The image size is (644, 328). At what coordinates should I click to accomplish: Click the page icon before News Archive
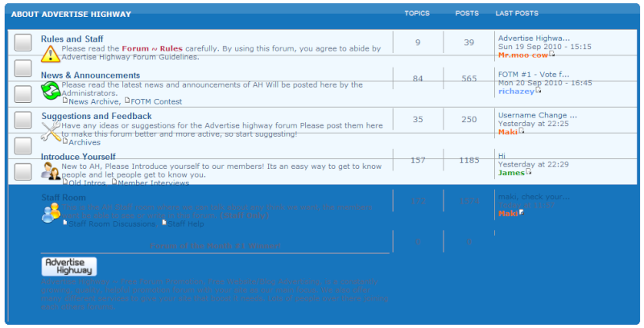tap(65, 100)
